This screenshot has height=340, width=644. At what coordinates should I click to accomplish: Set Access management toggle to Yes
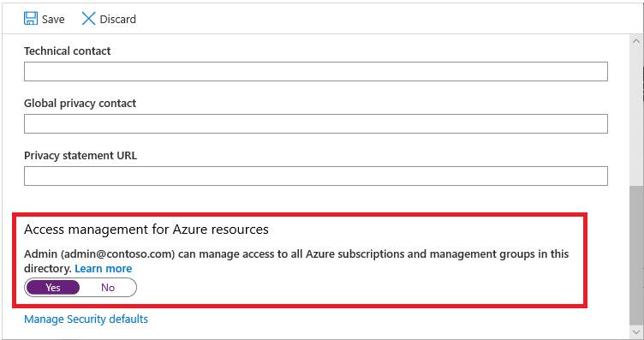[53, 288]
